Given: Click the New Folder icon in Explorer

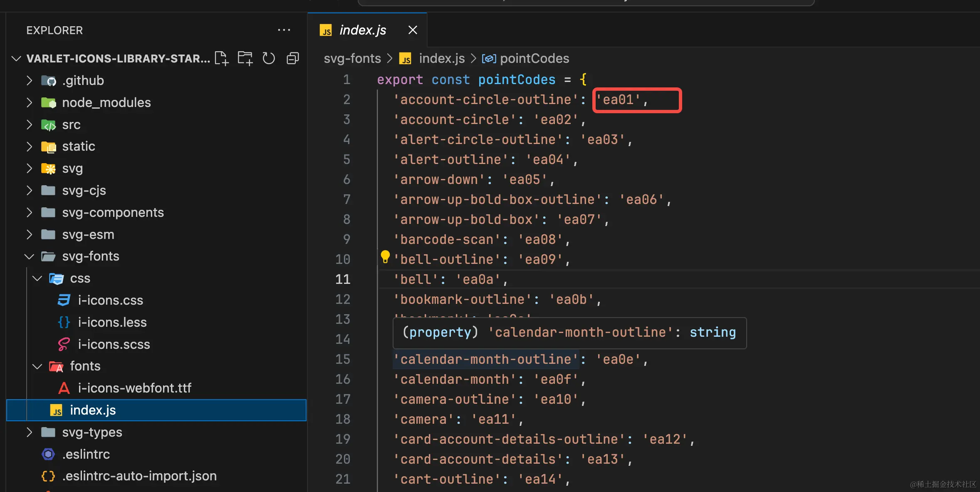Looking at the screenshot, I should click(x=245, y=58).
